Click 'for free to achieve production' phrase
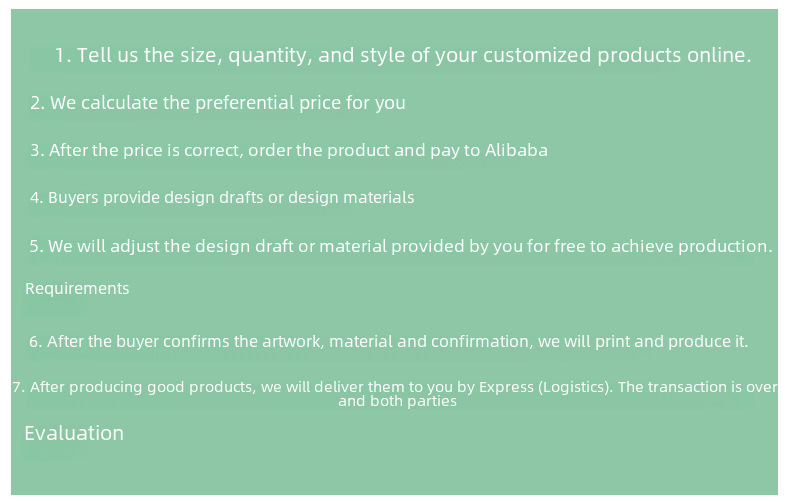Image resolution: width=790 pixels, height=502 pixels. (x=661, y=246)
